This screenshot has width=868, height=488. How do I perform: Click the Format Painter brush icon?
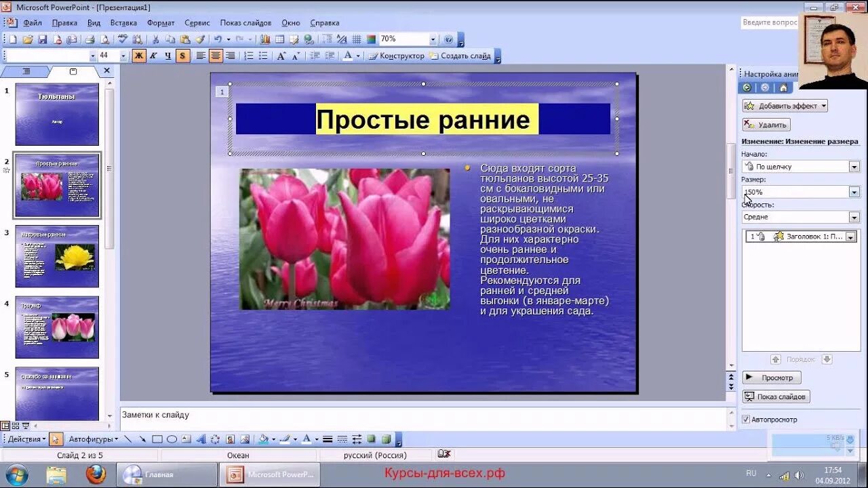tap(200, 39)
